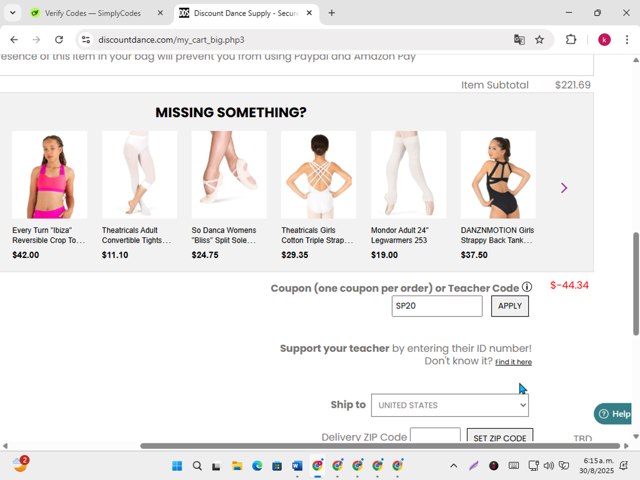Click the vertical page scrollbar thumb
Screen dimensions: 640x480
click(636, 284)
